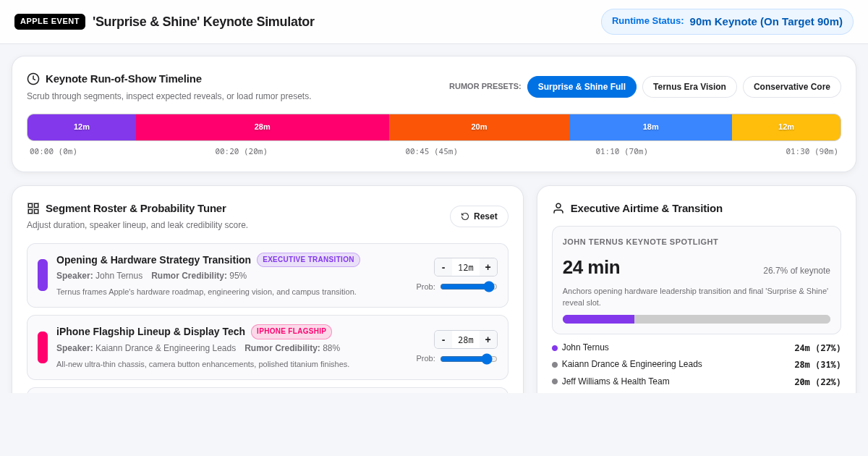
Task: Adjust Prob slider for Opening & Hardware segment
Action: (469, 287)
